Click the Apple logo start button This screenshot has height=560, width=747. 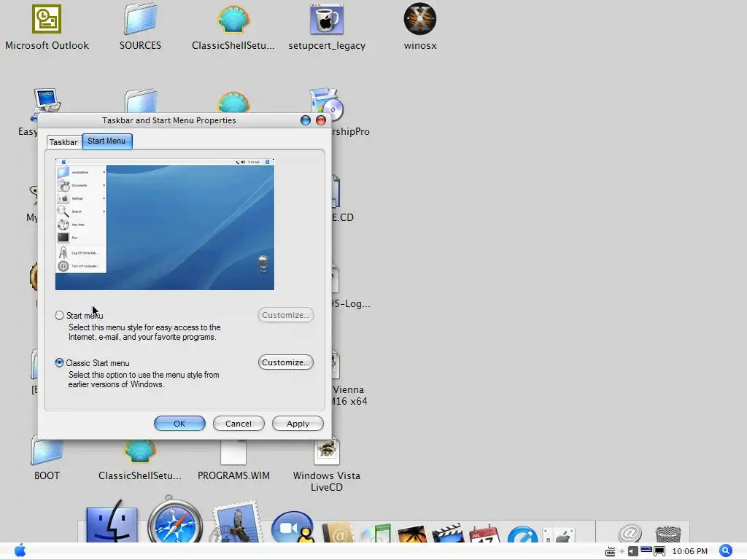coord(20,551)
